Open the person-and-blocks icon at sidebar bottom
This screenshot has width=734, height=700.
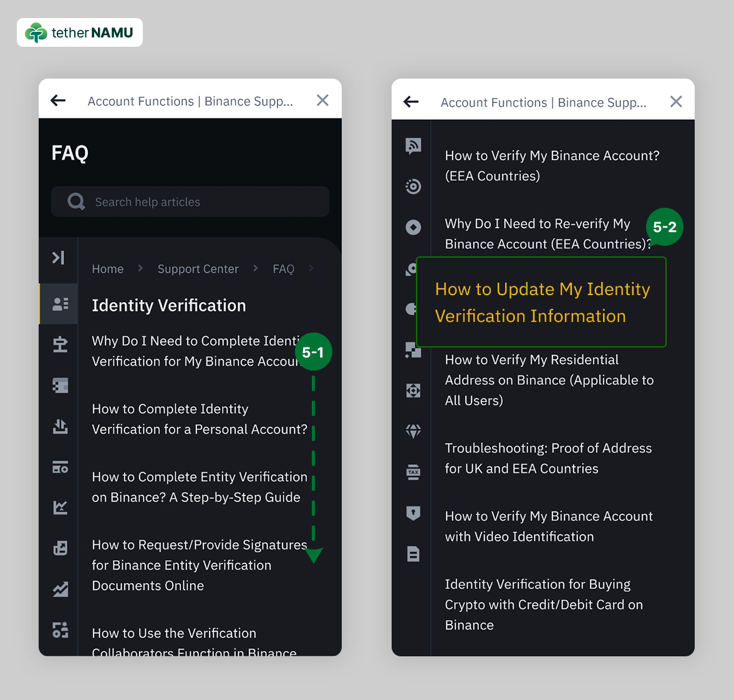click(x=60, y=630)
